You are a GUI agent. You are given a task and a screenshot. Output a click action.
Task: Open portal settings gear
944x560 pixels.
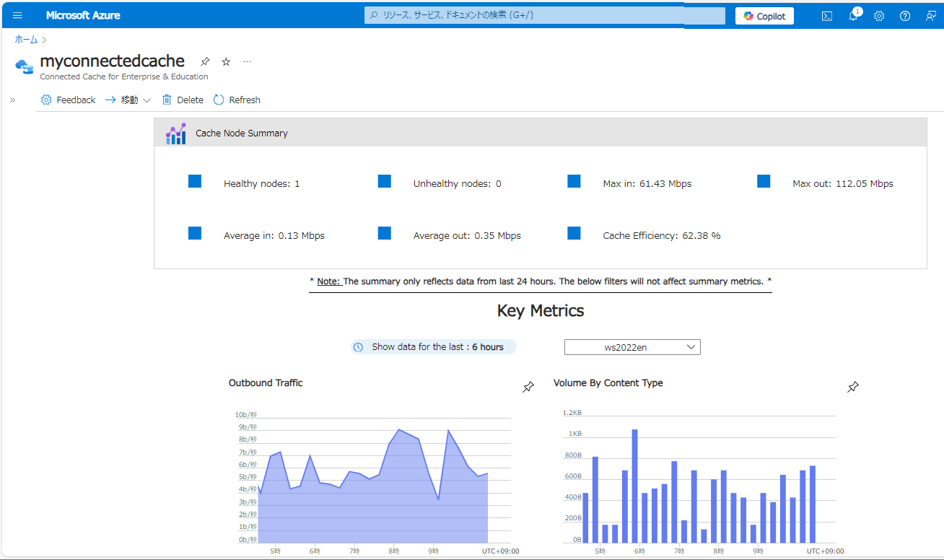point(879,16)
